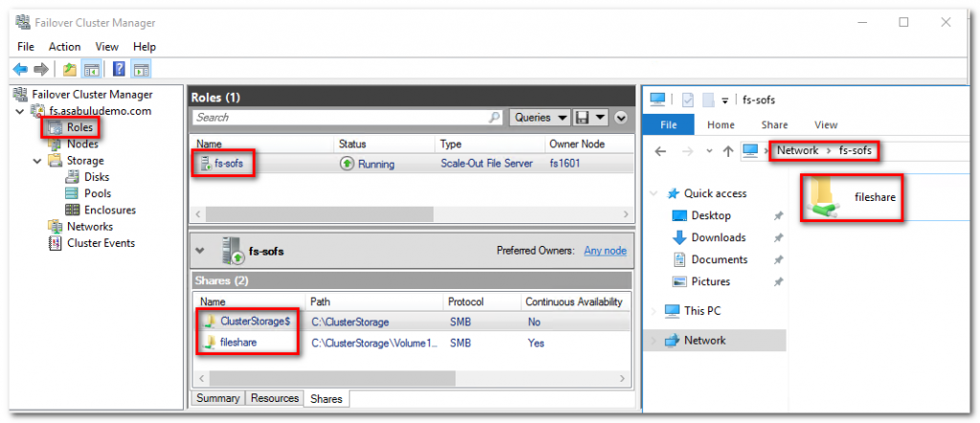Open the Queries dropdown
The image size is (980, 423).
pos(542,118)
